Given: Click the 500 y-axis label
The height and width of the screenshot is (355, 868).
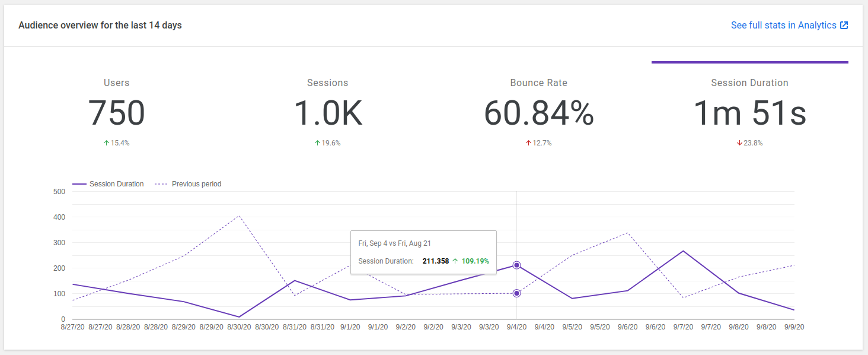Looking at the screenshot, I should pyautogui.click(x=59, y=192).
